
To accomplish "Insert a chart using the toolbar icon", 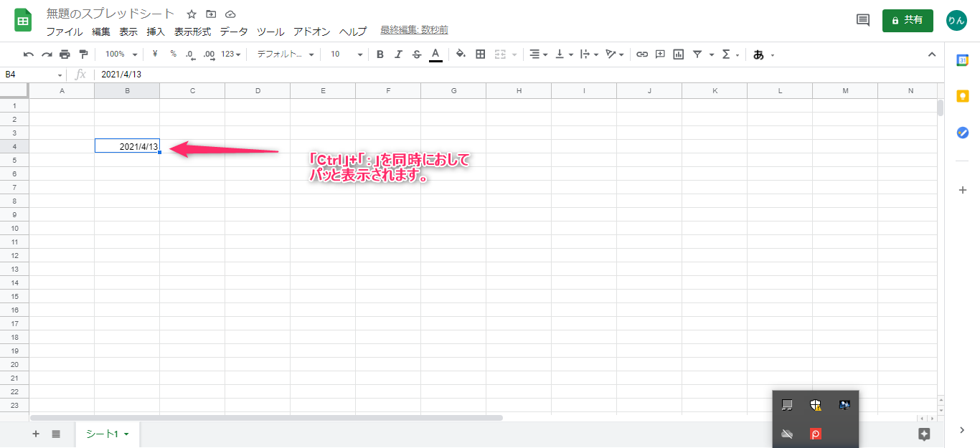I will [x=678, y=54].
